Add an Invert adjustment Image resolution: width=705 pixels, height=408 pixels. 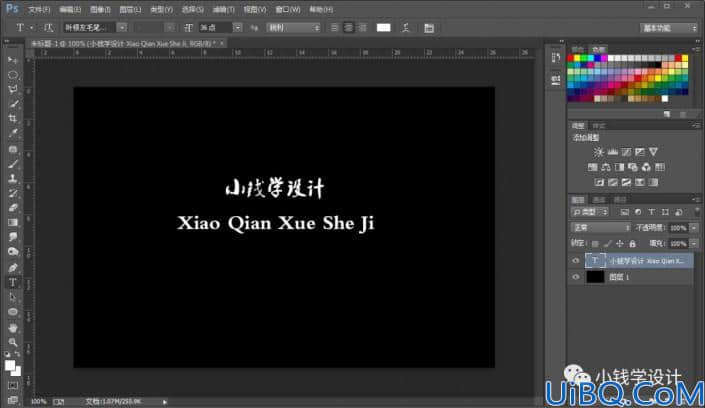599,182
